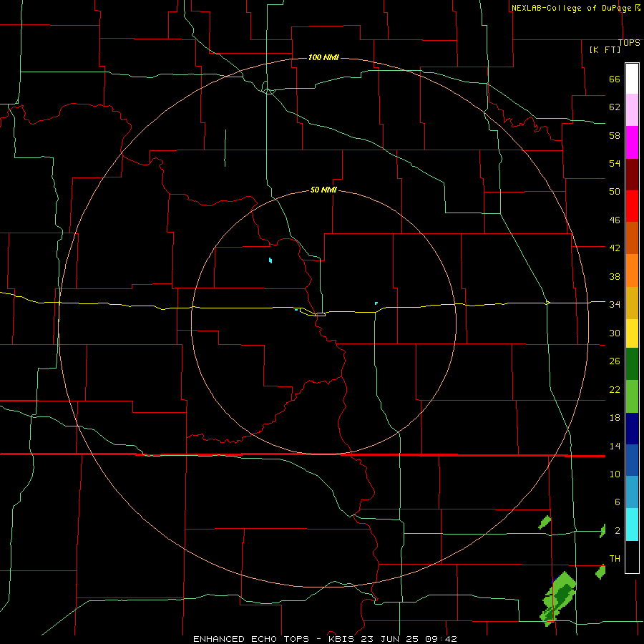The height and width of the screenshot is (644, 644).
Task: Select the dark green legend swatch
Action: [632, 364]
